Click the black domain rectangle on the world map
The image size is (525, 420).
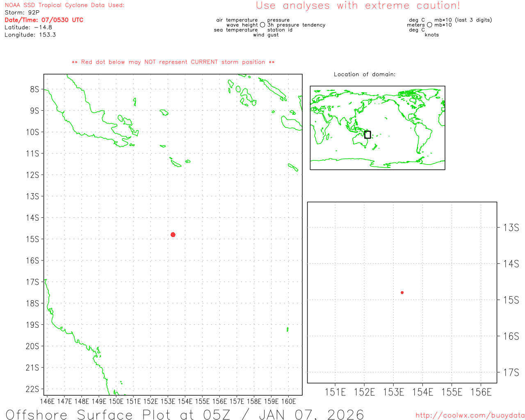[x=367, y=135]
